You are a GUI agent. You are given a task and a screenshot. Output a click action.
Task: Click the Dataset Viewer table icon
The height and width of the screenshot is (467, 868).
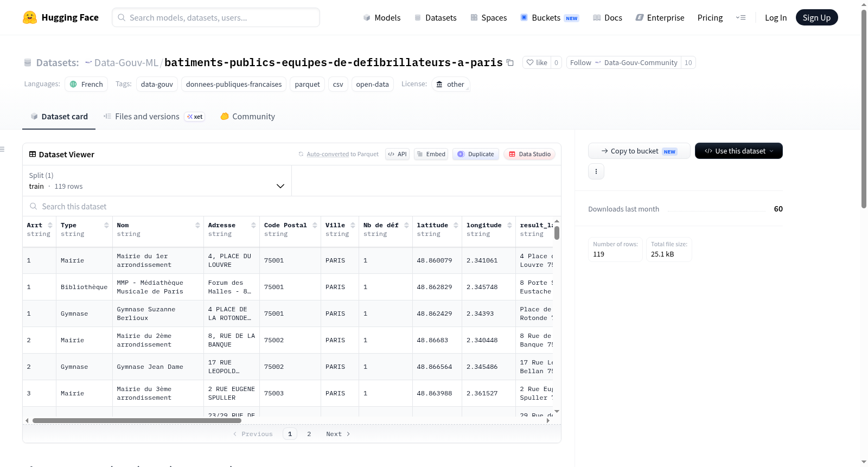point(33,154)
